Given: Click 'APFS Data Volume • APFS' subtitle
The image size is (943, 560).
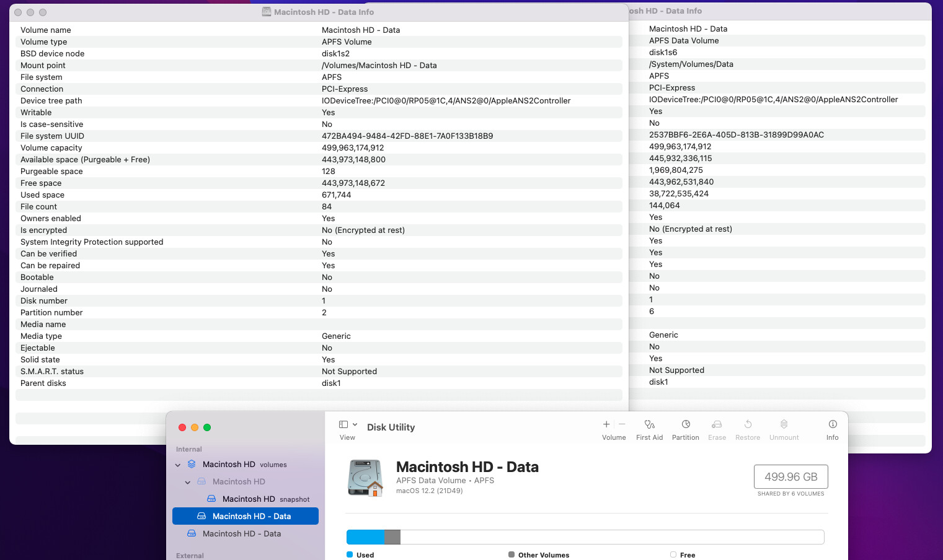Looking at the screenshot, I should coord(445,480).
